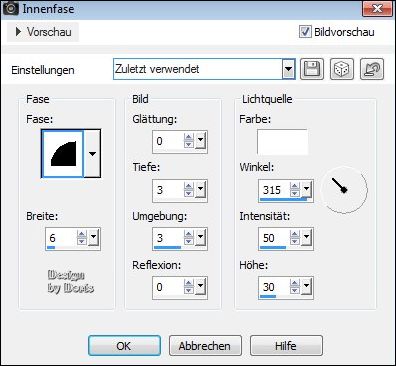Screen dimensions: 396x366
Task: Randomize parameters with the dice icon
Action: coord(342,69)
